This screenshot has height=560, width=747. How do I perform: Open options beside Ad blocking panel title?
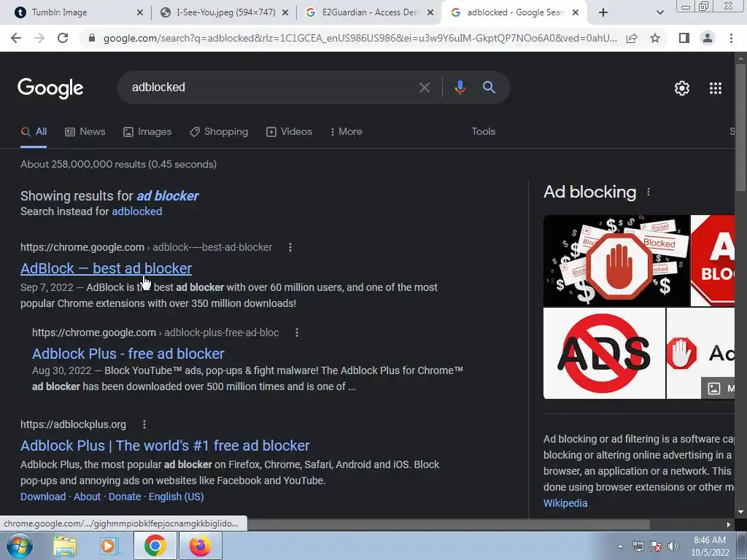pos(649,192)
